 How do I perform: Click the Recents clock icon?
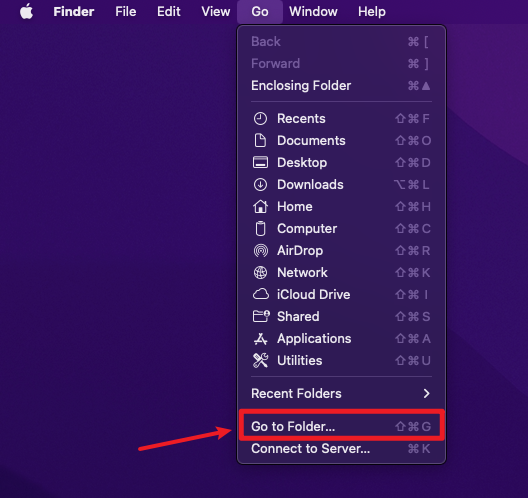click(260, 119)
